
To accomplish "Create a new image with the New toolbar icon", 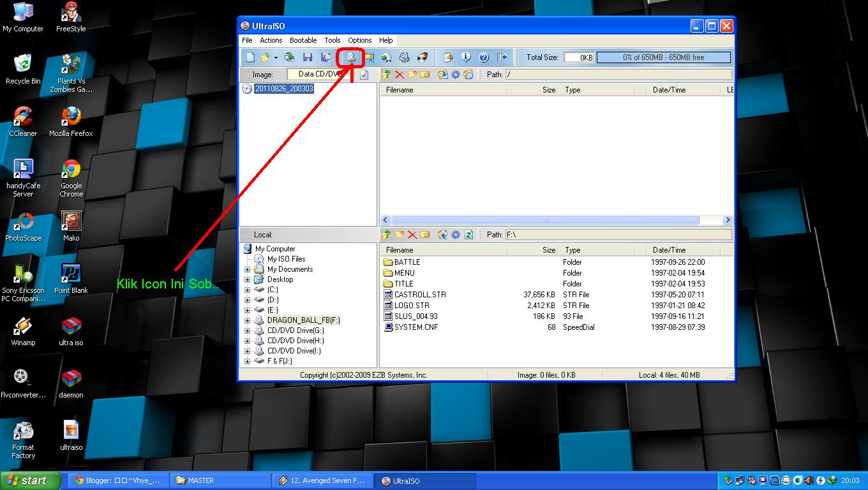I will (250, 57).
